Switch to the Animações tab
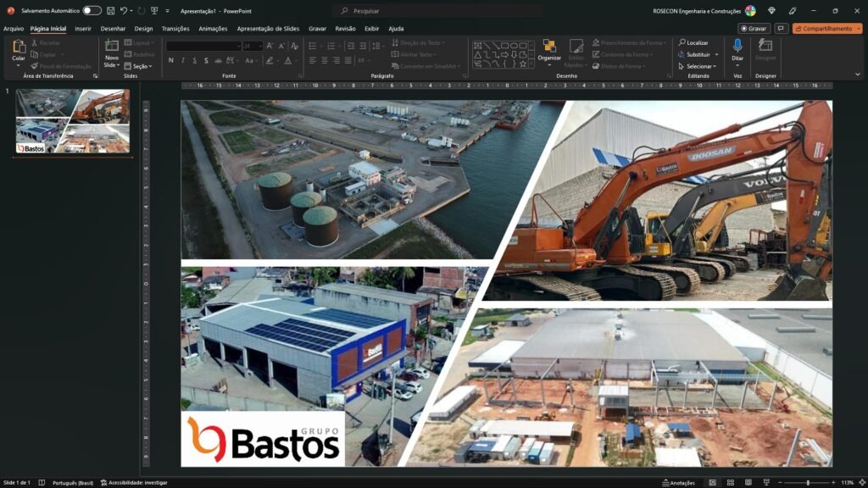 click(x=213, y=28)
